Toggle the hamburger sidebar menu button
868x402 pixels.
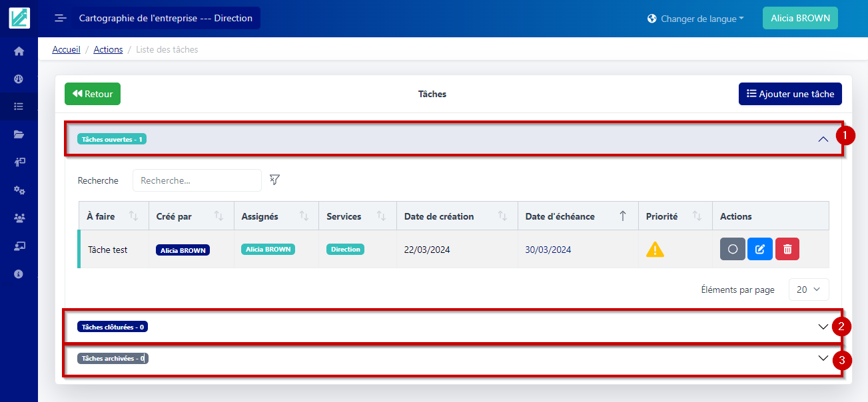click(61, 18)
